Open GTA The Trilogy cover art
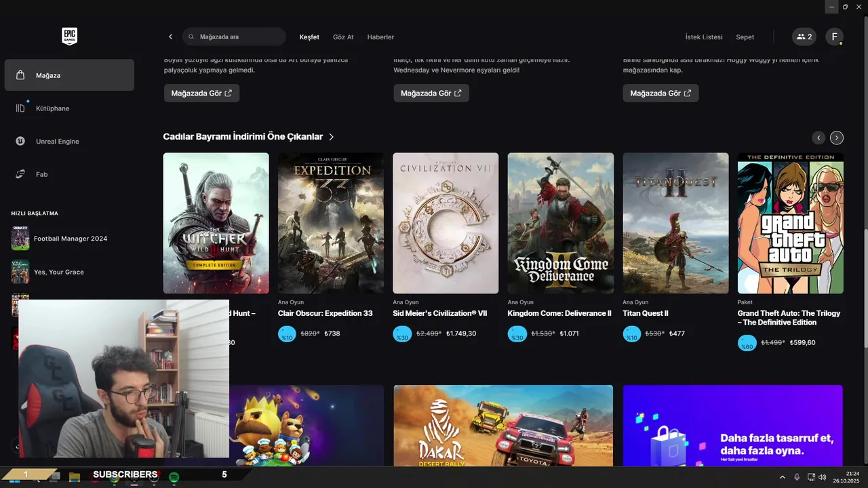 (791, 223)
